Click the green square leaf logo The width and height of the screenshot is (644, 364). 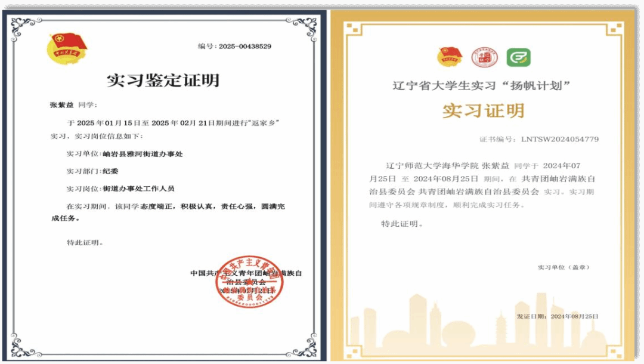(518, 58)
